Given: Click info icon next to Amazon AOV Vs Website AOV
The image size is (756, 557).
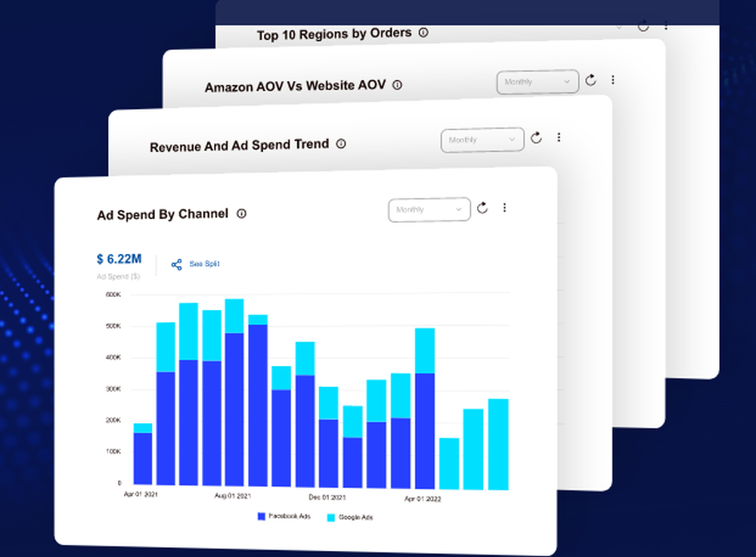Looking at the screenshot, I should [398, 85].
